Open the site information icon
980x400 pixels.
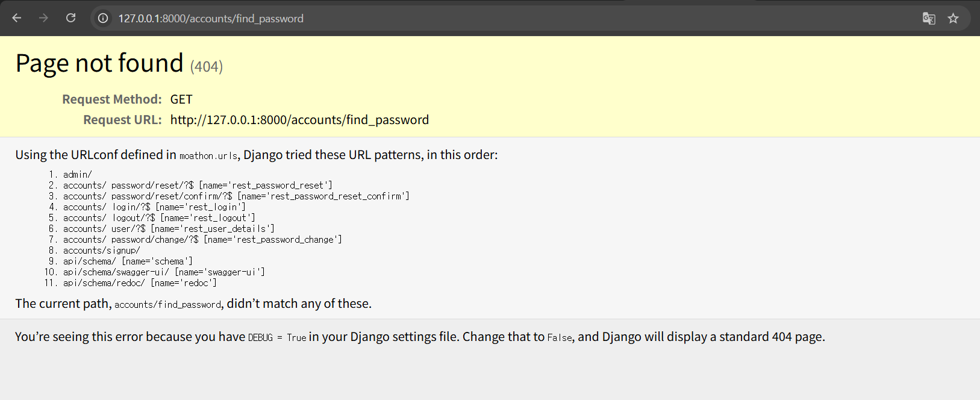pos(104,18)
